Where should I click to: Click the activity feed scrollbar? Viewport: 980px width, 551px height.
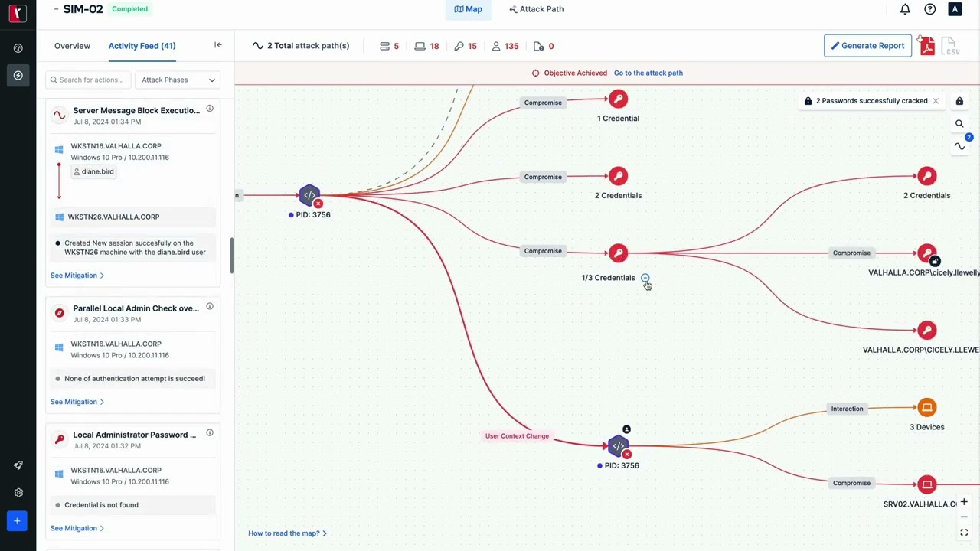click(231, 256)
